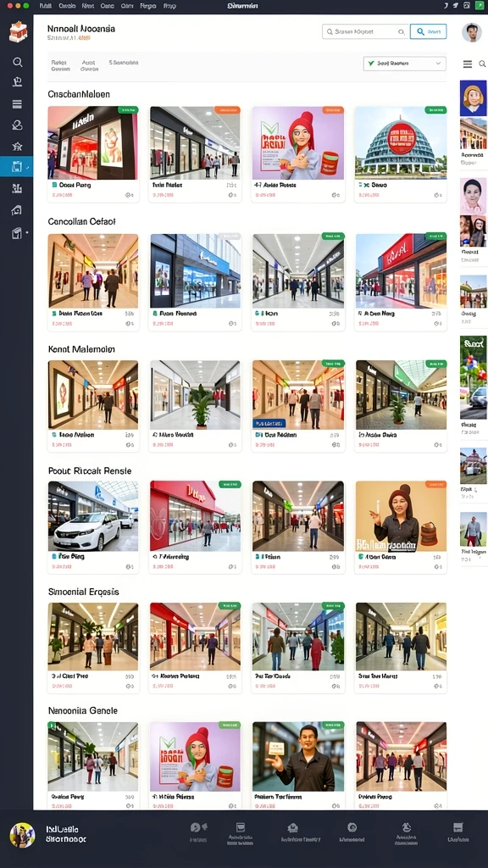Select the 'Cancollan Cefaot' section heading
The height and width of the screenshot is (868, 488).
click(82, 221)
